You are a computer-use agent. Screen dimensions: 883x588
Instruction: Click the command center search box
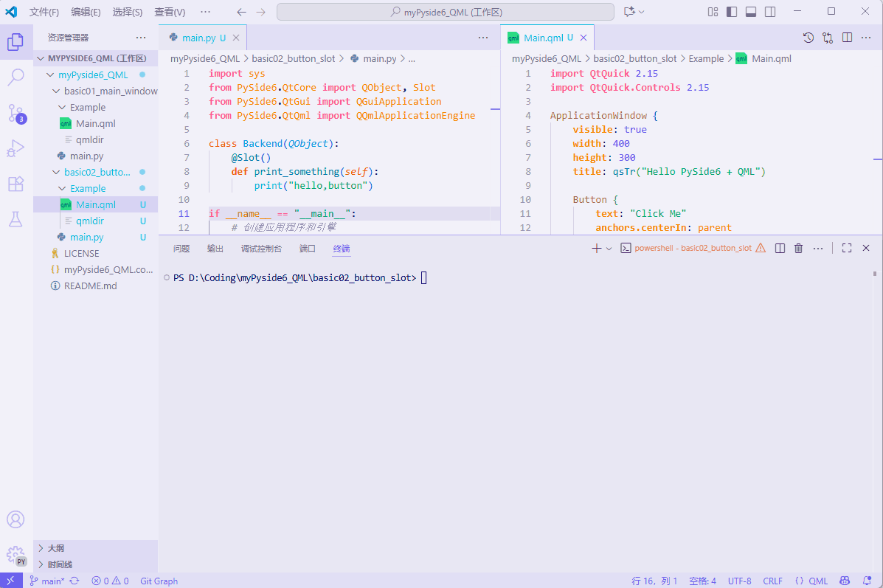(x=446, y=12)
